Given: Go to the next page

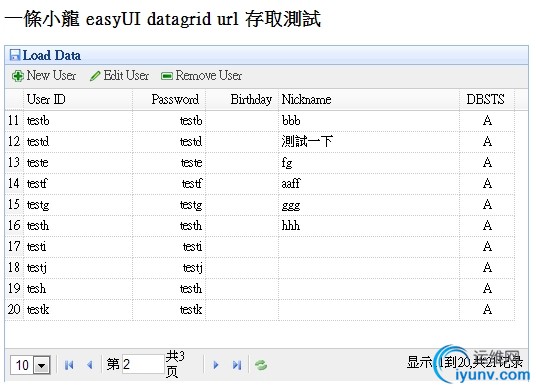Looking at the screenshot, I should click(216, 365).
